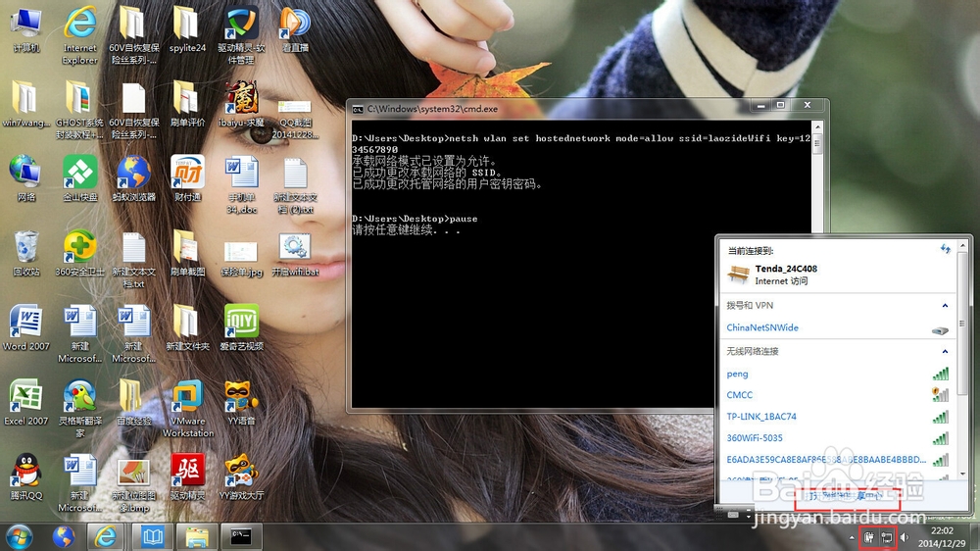Viewport: 980px width, 551px height.
Task: Launch VMware Workstation shortcut
Action: [187, 409]
